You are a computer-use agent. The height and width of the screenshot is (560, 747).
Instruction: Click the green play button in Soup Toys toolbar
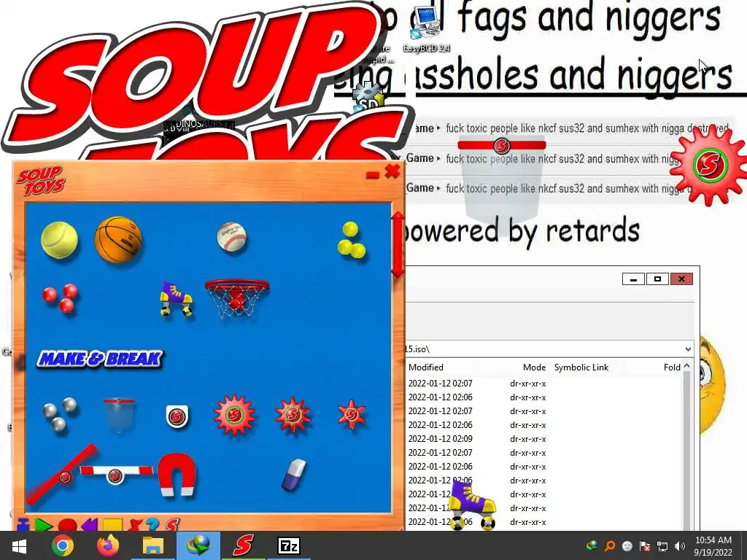43,526
